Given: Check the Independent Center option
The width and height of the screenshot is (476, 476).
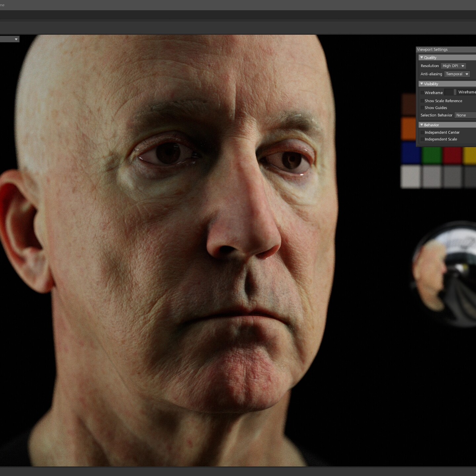Looking at the screenshot, I should (422, 132).
